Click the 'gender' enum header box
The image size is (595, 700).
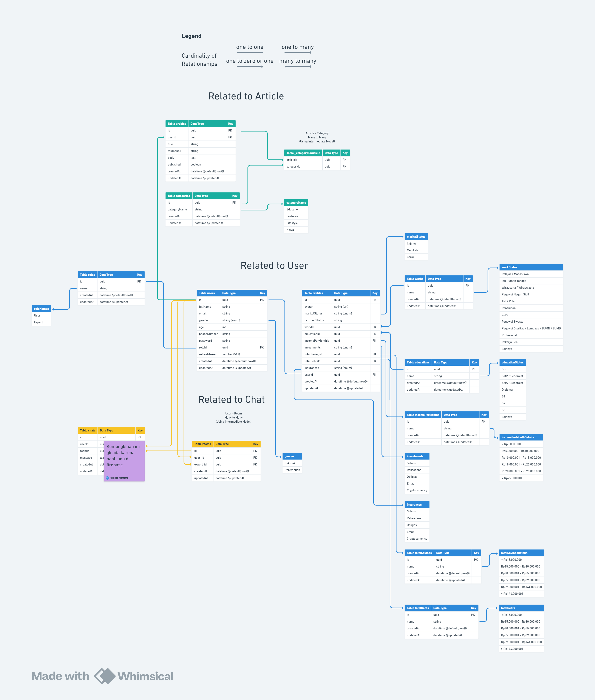click(x=292, y=456)
